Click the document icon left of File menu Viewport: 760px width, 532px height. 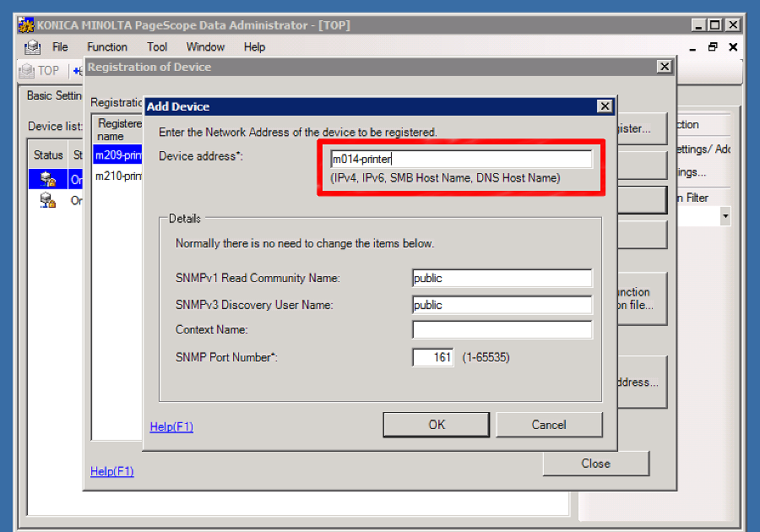(32, 47)
